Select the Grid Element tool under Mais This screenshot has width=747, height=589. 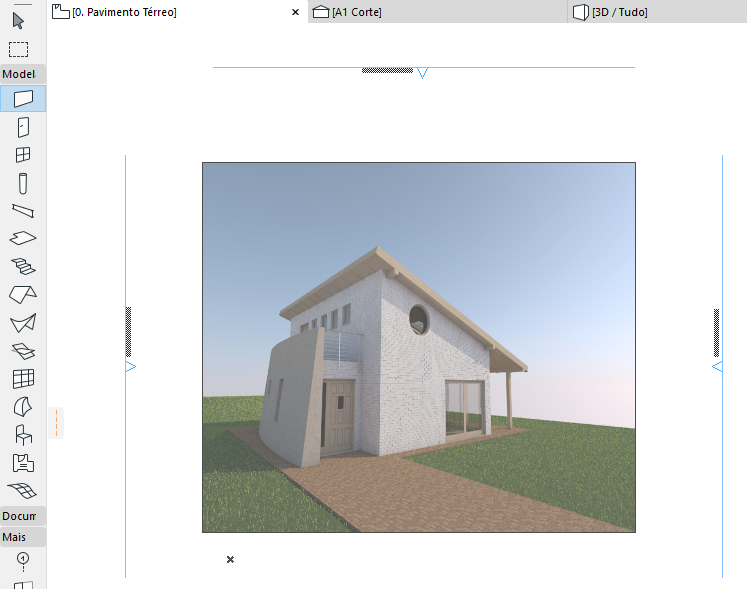pyautogui.click(x=23, y=562)
